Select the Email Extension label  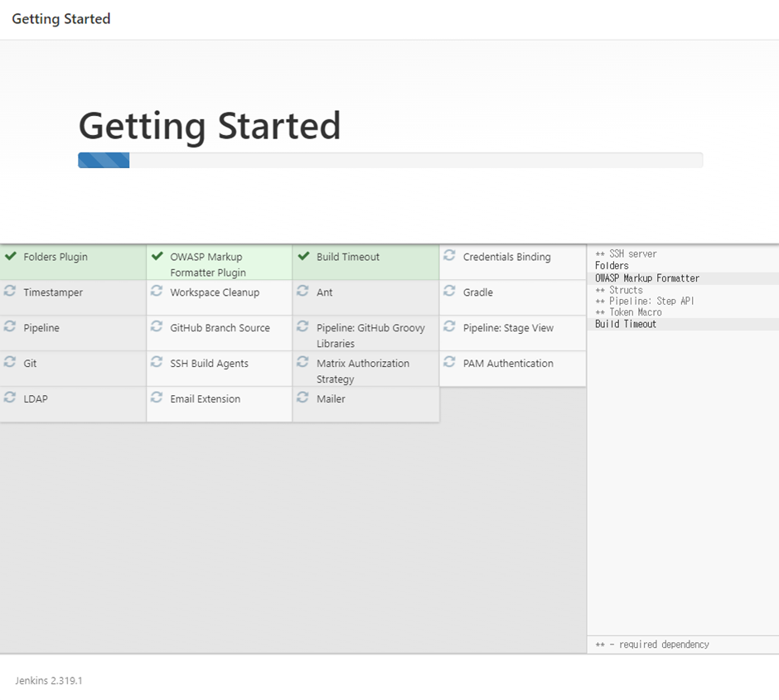[x=206, y=398]
